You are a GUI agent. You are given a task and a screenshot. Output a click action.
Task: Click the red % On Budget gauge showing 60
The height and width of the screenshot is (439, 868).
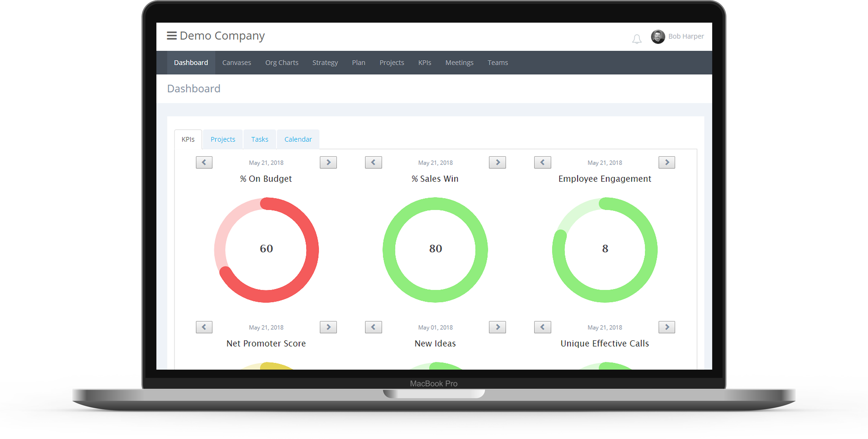click(266, 250)
